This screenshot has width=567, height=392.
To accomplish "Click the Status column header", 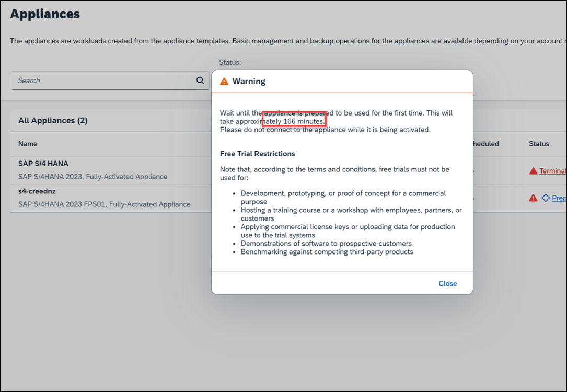I will [x=539, y=144].
